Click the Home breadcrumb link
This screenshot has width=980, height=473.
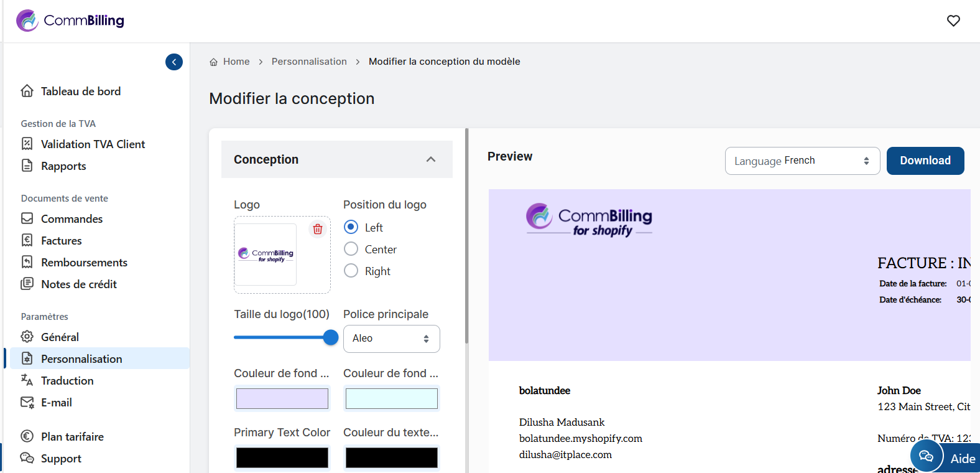coord(236,62)
